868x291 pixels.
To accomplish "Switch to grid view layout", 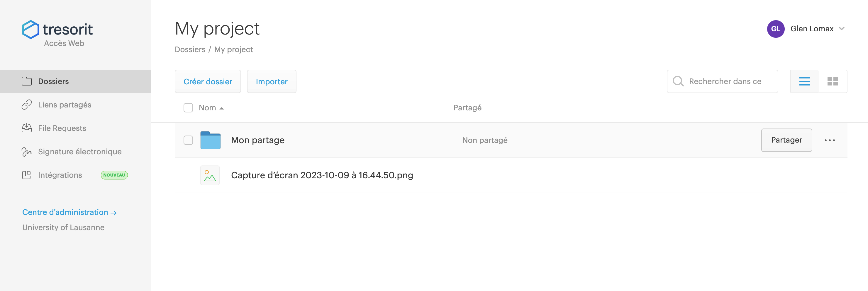I will click(x=832, y=81).
